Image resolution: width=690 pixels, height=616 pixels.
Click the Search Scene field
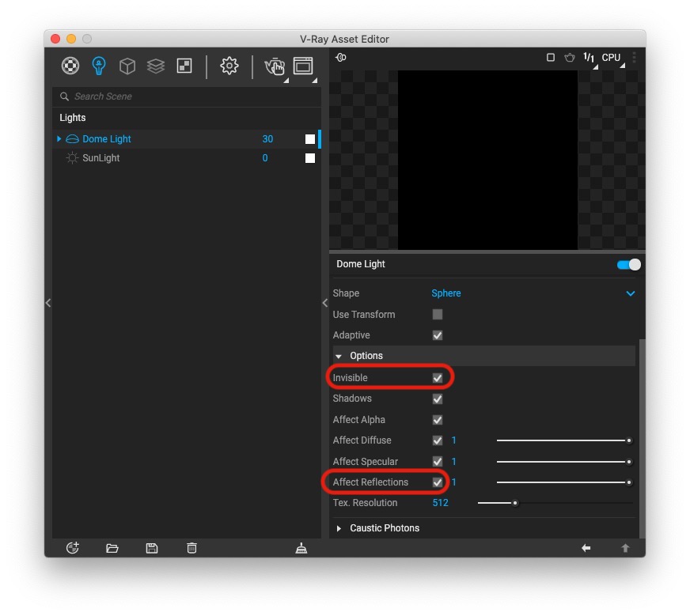[x=187, y=96]
